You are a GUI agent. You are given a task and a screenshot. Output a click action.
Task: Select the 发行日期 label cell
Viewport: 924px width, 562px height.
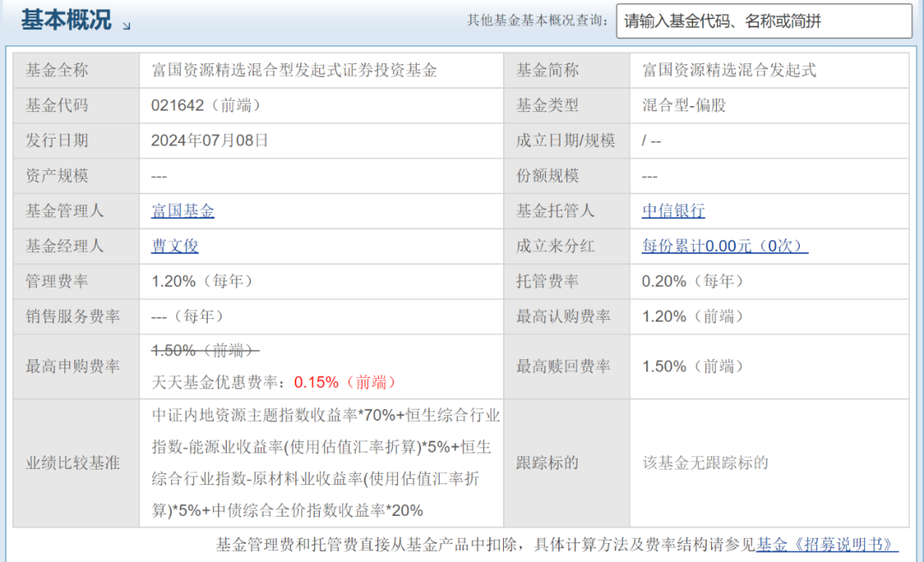coord(76,141)
